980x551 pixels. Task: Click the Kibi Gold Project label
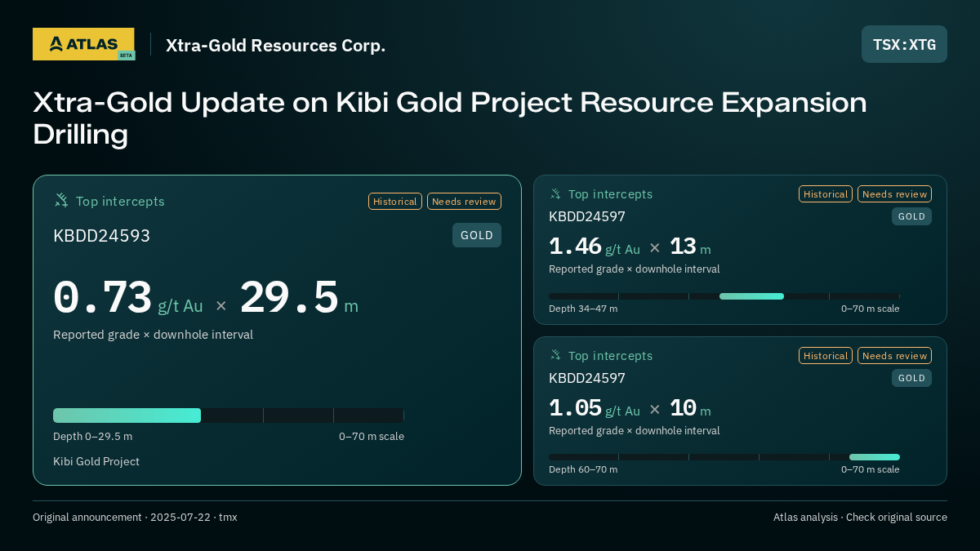[96, 461]
